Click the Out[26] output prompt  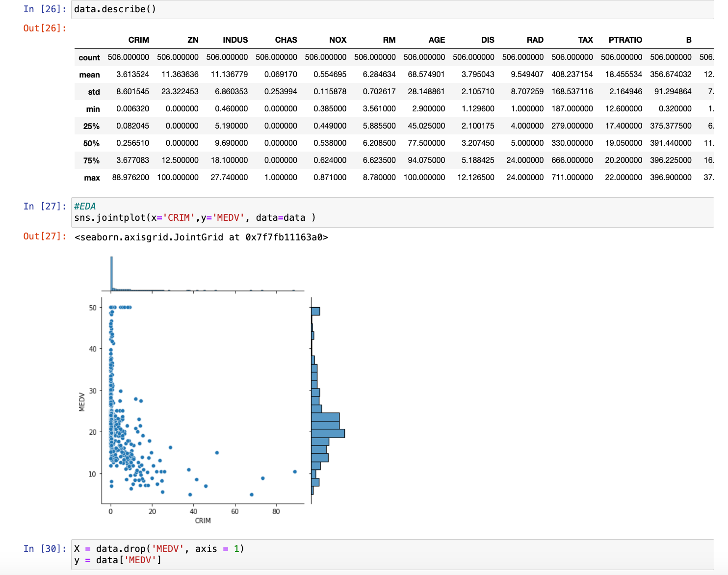click(x=45, y=28)
